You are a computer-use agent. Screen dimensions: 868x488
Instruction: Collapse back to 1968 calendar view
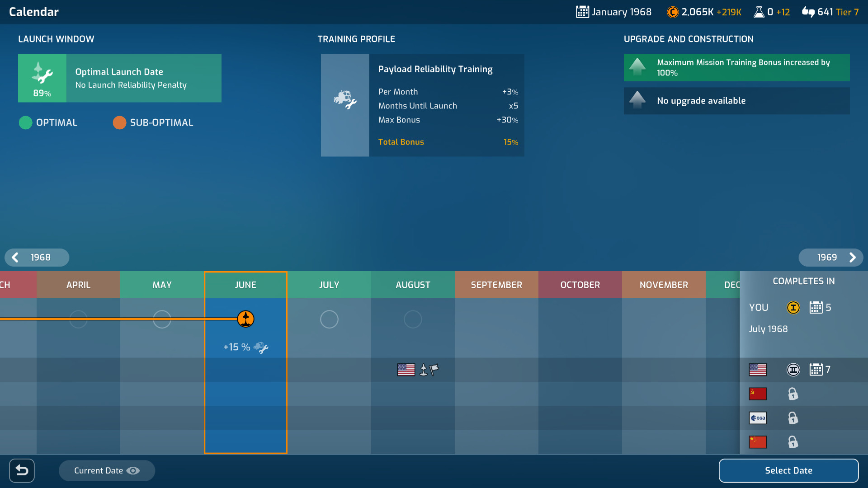pyautogui.click(x=40, y=257)
